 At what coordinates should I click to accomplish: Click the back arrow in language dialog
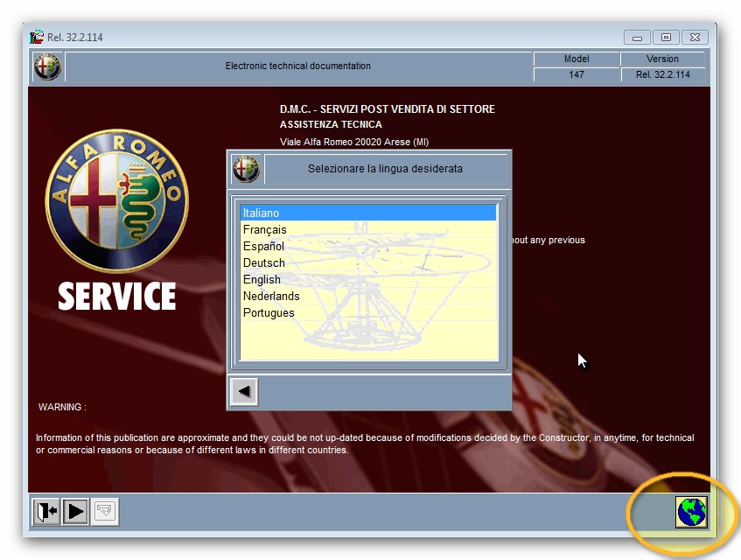244,392
